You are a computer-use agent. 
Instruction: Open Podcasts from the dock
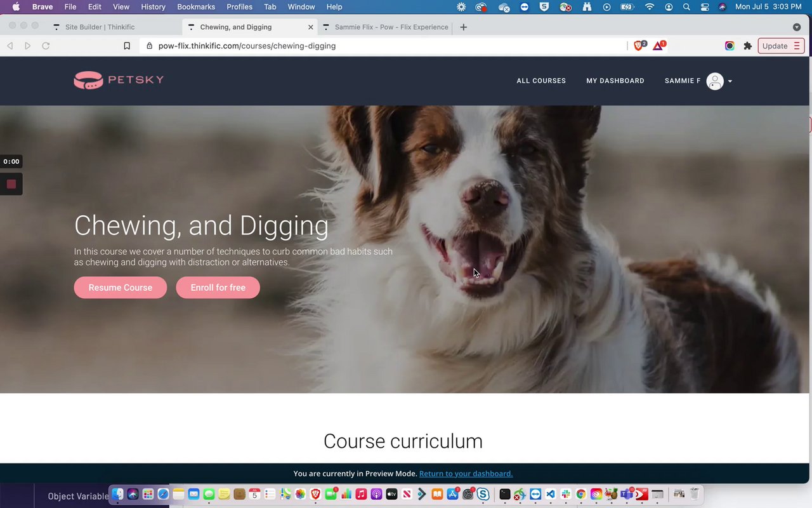click(x=376, y=494)
